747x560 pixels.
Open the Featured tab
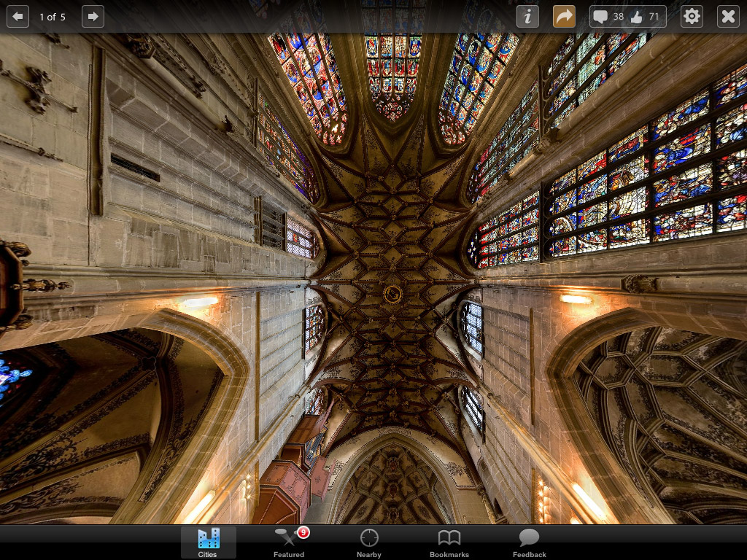288,542
